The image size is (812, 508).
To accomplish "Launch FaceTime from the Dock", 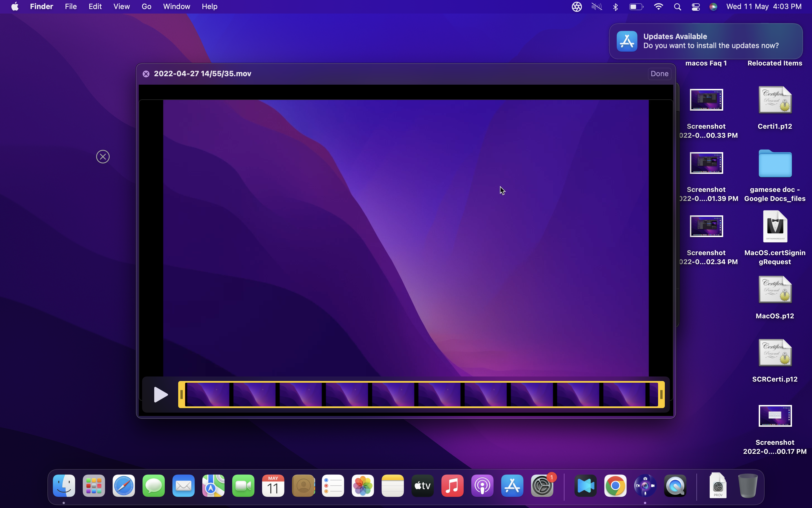I will click(x=243, y=485).
